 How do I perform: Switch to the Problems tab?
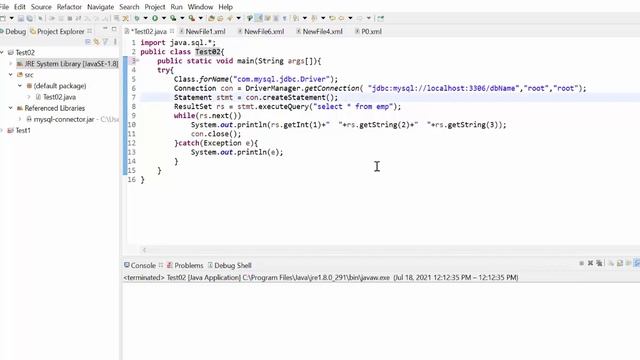185,265
